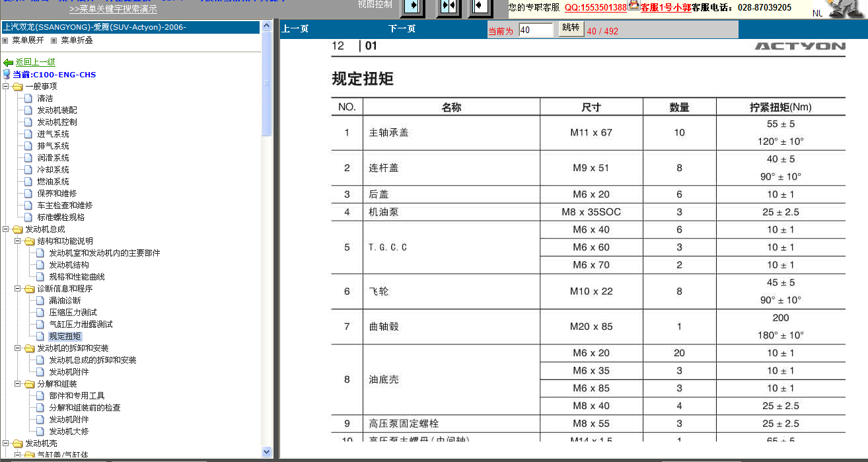Collapse the 一般事项 tree node

tap(5, 87)
